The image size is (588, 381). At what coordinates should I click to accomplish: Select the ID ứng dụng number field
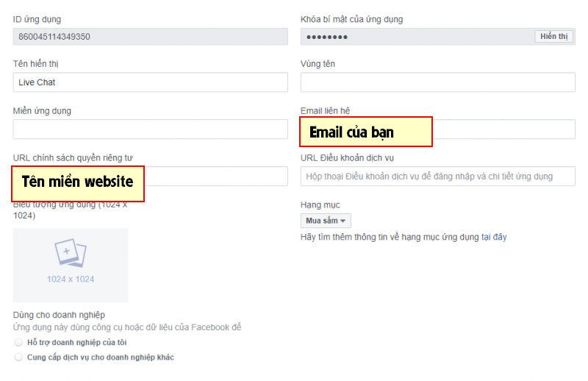coord(150,37)
